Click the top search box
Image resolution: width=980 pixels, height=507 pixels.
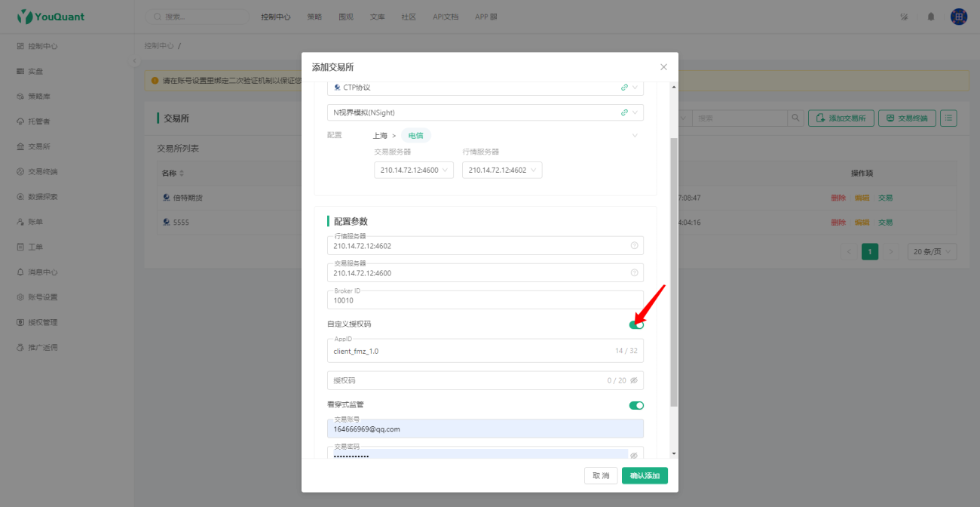[198, 17]
